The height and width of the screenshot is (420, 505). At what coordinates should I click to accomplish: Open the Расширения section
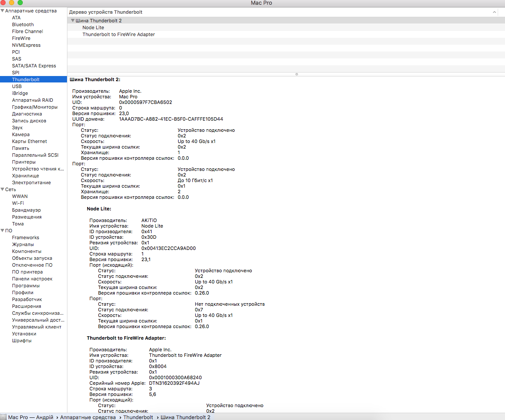click(x=27, y=306)
